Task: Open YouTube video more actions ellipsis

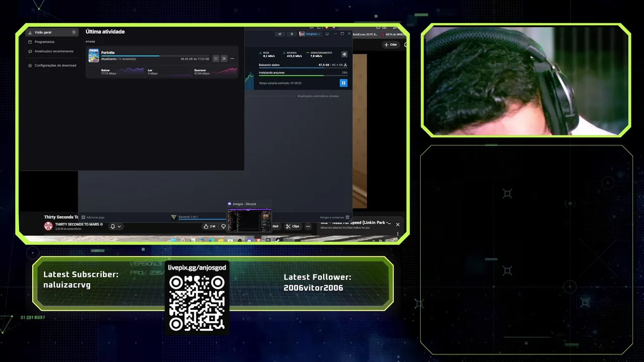Action: click(x=308, y=226)
